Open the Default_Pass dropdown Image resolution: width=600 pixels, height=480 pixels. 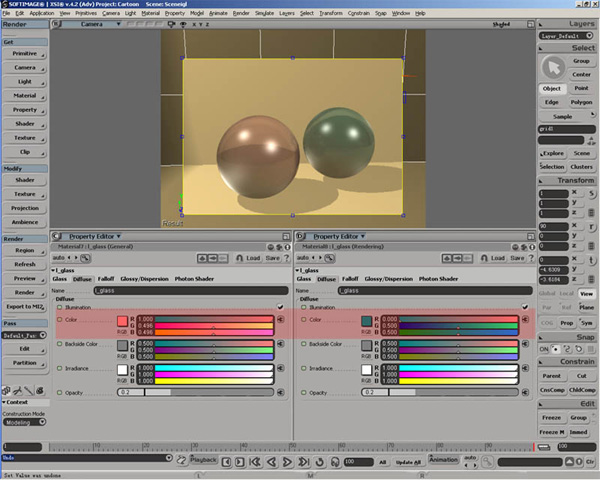tap(24, 335)
